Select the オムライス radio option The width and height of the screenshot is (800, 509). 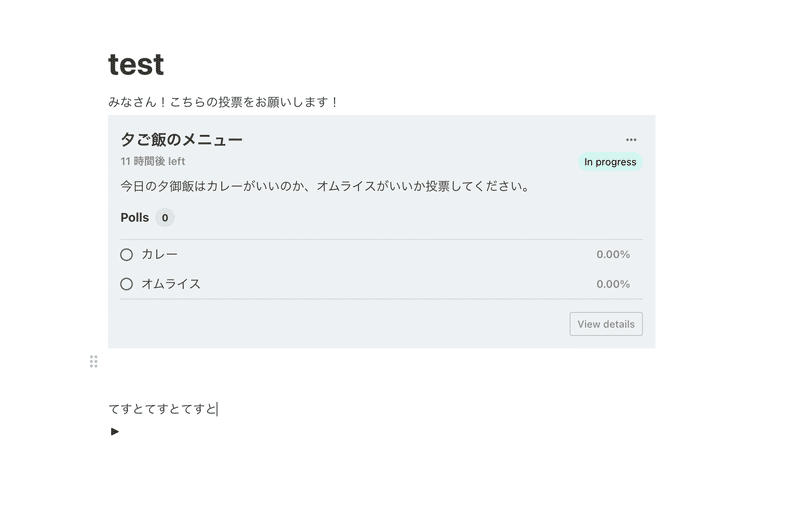[127, 284]
